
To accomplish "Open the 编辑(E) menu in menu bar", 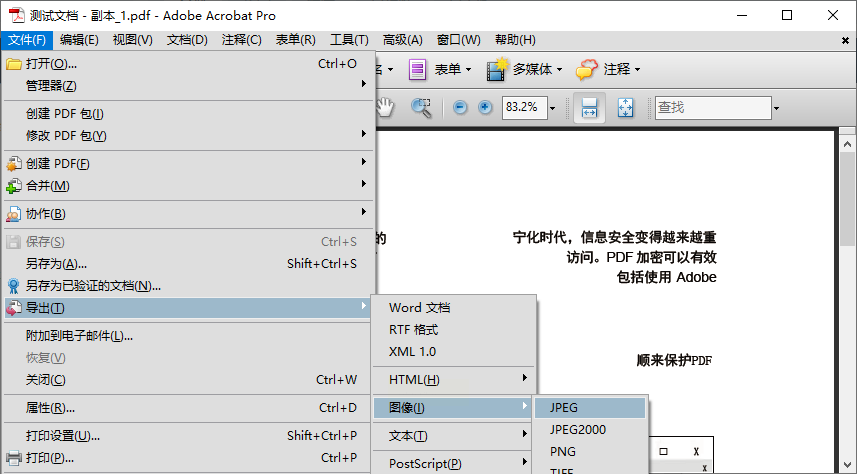I will click(79, 40).
